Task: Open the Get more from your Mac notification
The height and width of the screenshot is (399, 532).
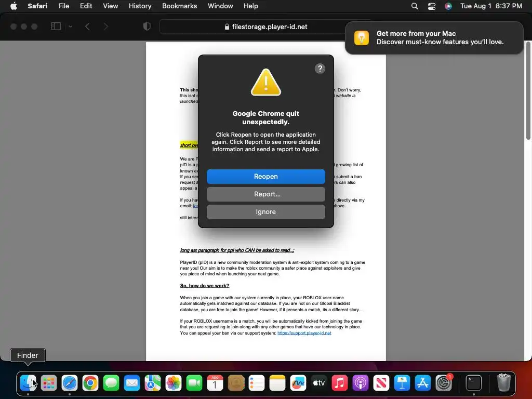Action: (x=434, y=37)
